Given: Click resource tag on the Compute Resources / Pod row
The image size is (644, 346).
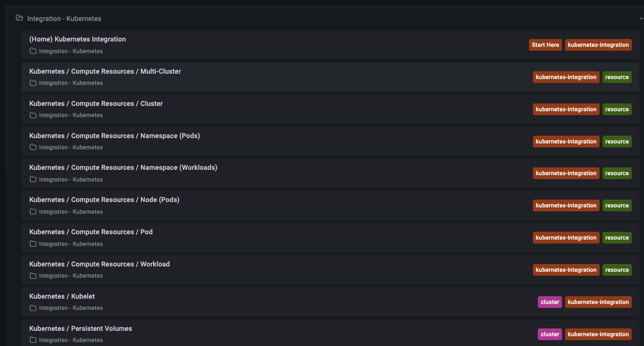Looking at the screenshot, I should pyautogui.click(x=617, y=238).
